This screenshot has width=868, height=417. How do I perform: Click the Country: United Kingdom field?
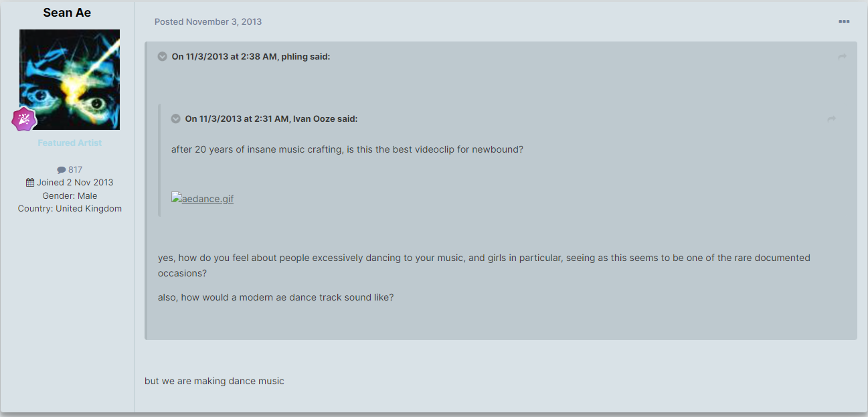70,208
